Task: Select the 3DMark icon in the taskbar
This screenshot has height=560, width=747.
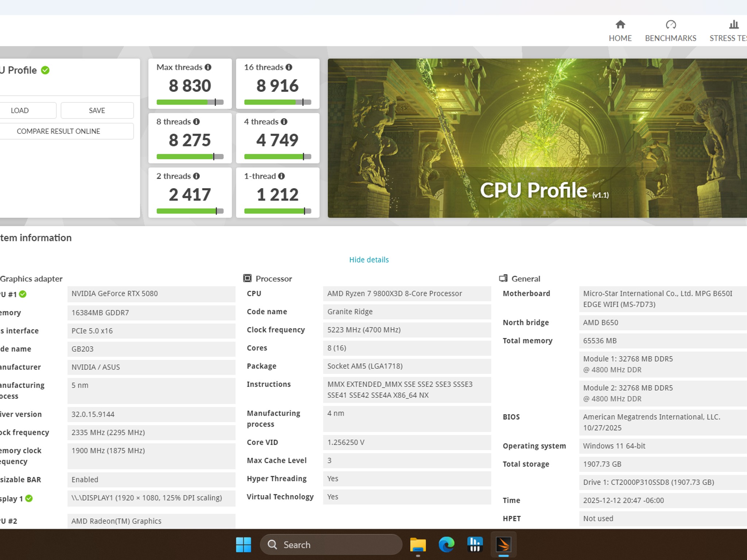Action: 503,545
